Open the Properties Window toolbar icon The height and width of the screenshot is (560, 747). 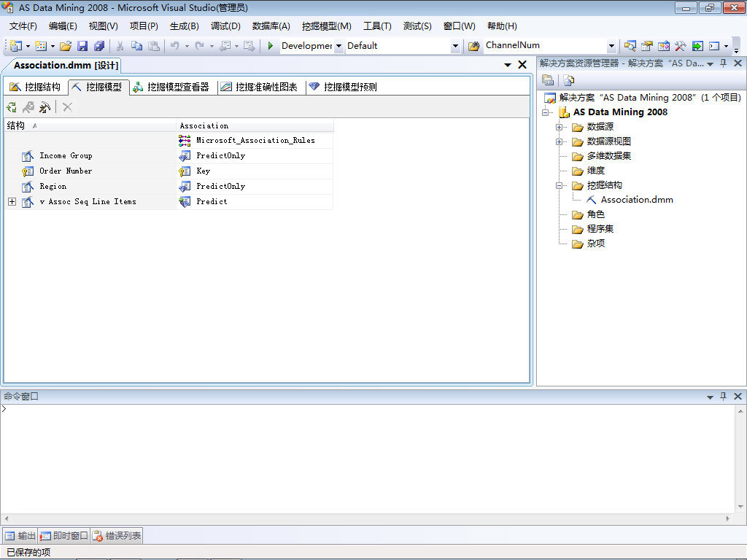[646, 46]
